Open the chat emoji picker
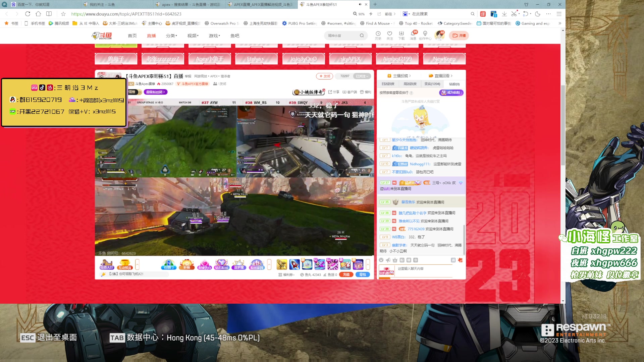 (x=381, y=260)
